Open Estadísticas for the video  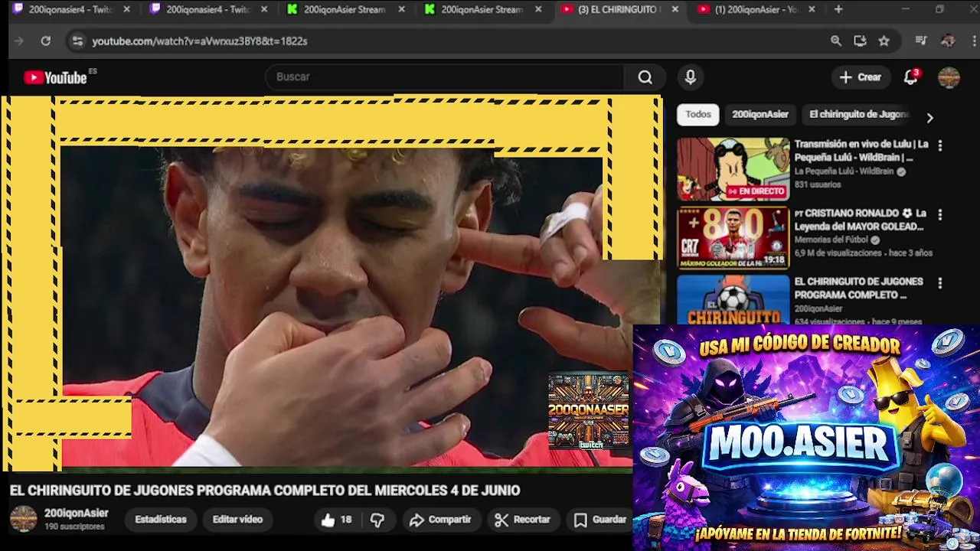161,520
